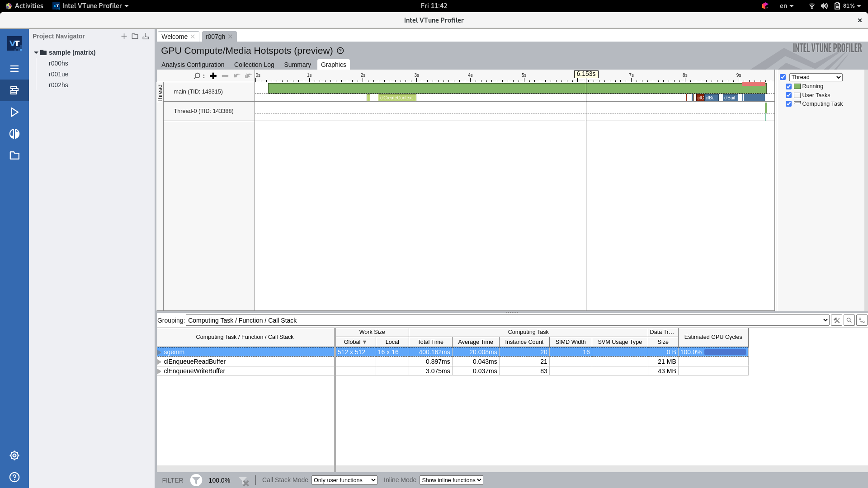
Task: Toggle the User Tasks checkbox
Action: pyautogui.click(x=789, y=95)
